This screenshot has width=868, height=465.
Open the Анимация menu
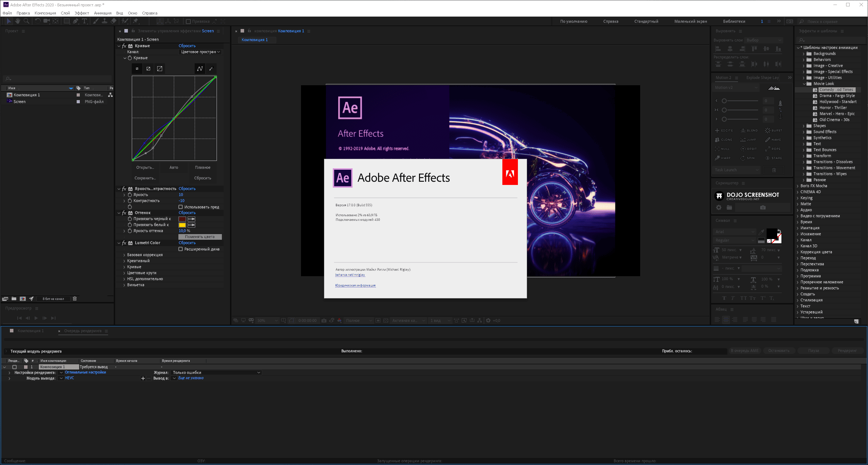pos(103,13)
